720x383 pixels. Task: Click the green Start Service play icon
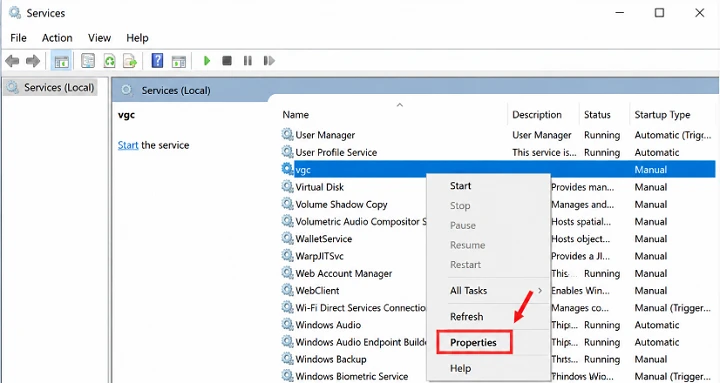tap(207, 61)
